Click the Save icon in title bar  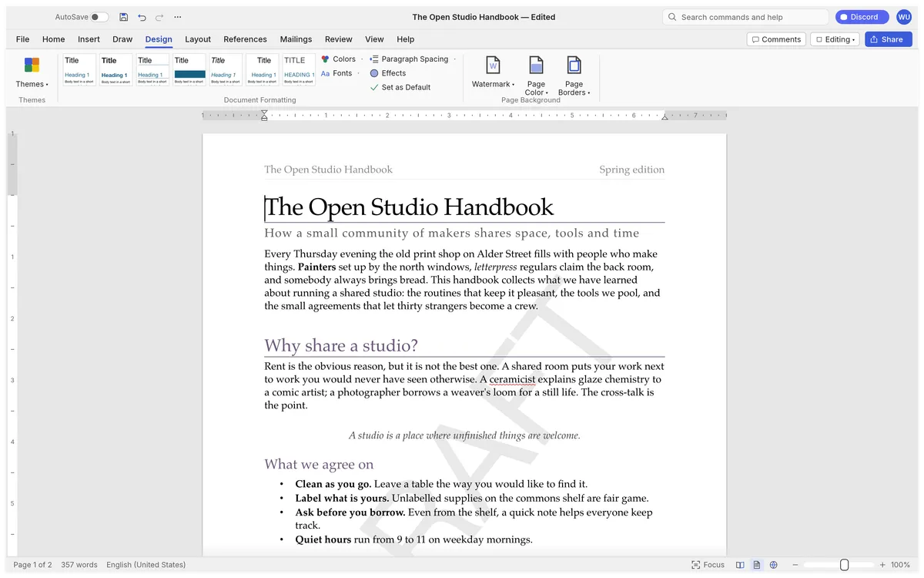click(x=124, y=17)
